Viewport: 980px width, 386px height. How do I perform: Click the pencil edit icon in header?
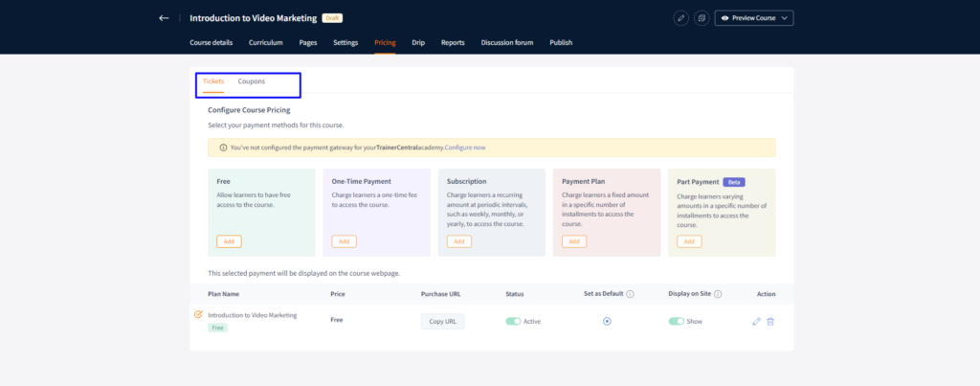681,18
